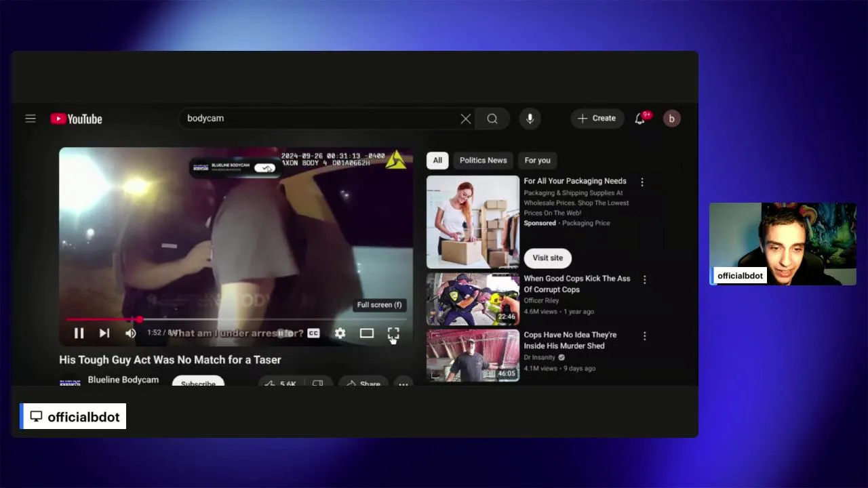Click the red progress bar scrubber handle
This screenshot has width=868, height=488.
(x=139, y=319)
